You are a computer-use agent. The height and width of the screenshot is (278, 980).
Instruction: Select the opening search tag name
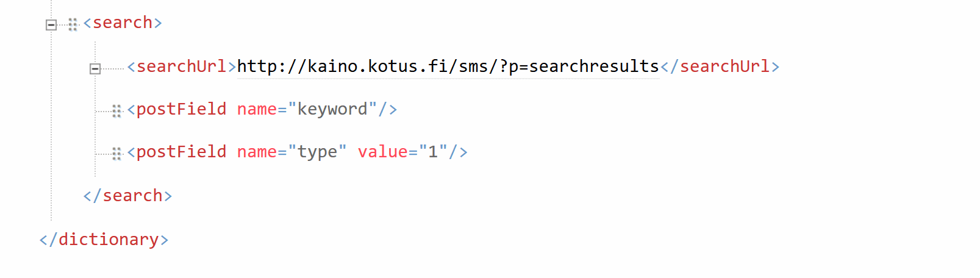point(122,23)
